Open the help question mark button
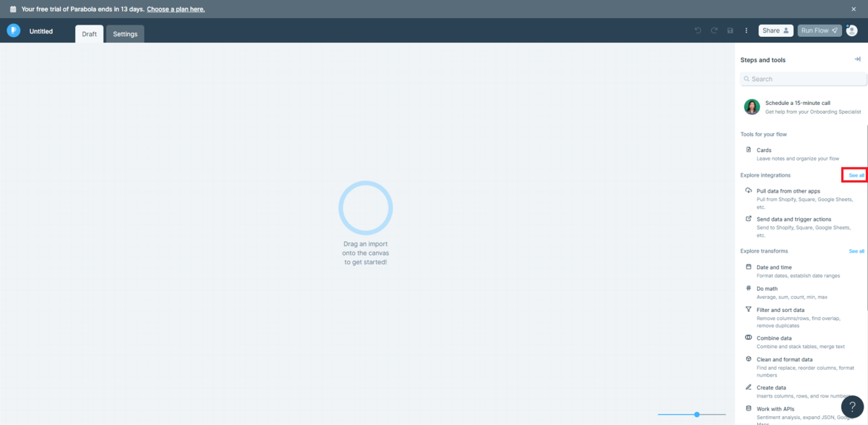The image size is (868, 425). pos(852,408)
